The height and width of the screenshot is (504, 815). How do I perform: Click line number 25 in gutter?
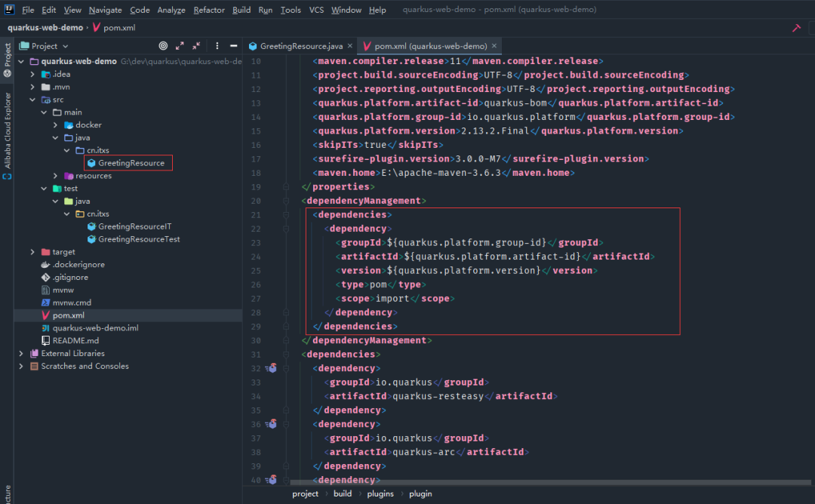coord(256,271)
